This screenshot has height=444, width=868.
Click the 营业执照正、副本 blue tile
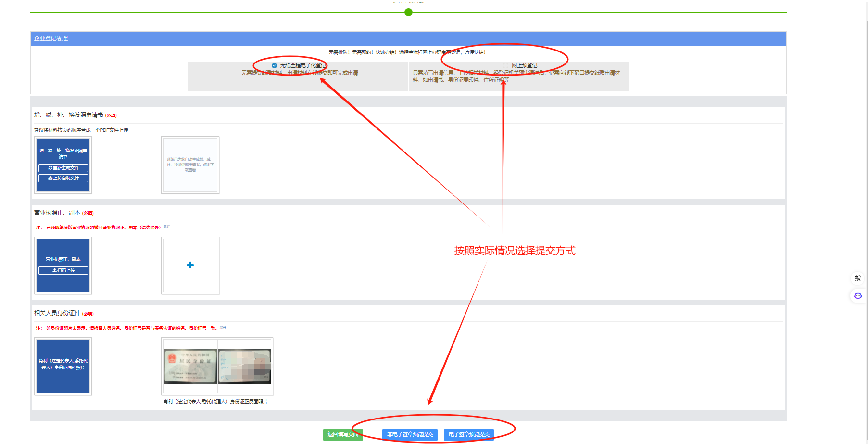(63, 255)
